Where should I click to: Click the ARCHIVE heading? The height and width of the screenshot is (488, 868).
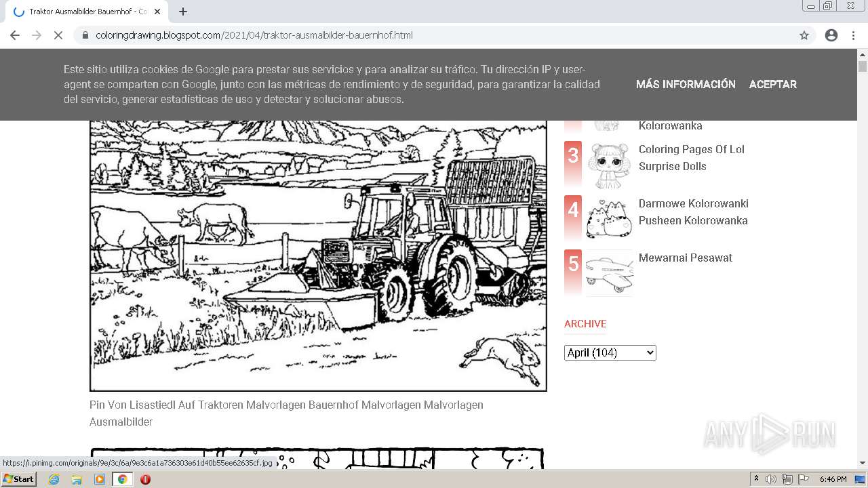click(x=585, y=324)
